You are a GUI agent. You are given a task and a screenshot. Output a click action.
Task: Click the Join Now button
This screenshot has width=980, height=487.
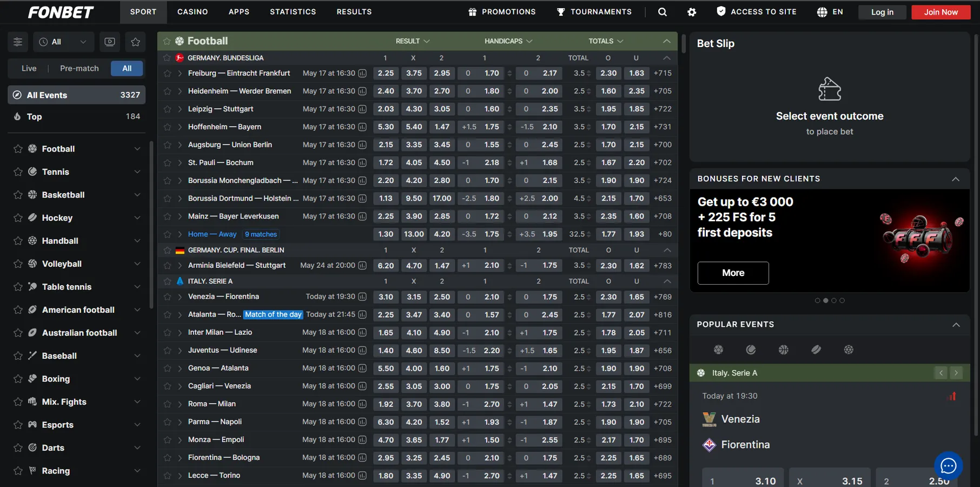[941, 12]
